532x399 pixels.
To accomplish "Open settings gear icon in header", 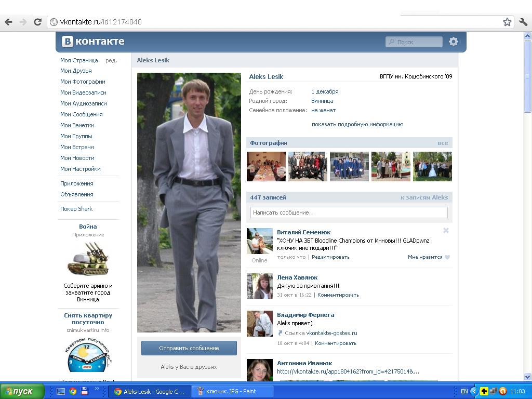I will tap(454, 42).
